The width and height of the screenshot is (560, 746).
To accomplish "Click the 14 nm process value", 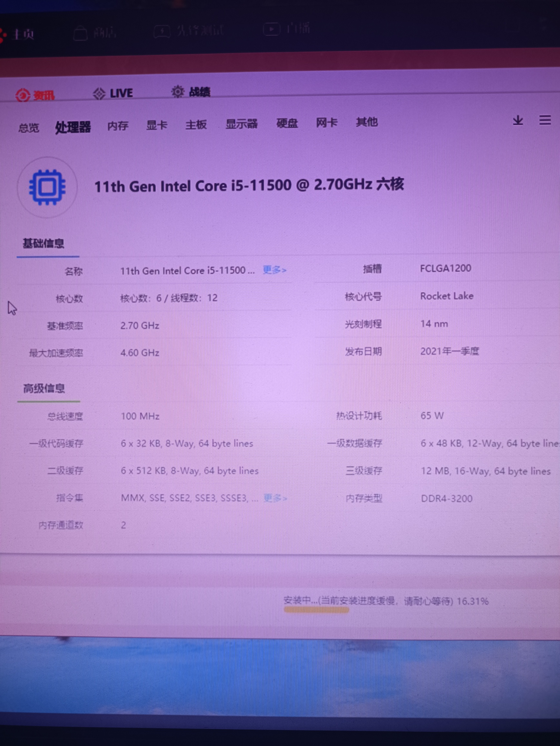I will pyautogui.click(x=434, y=324).
